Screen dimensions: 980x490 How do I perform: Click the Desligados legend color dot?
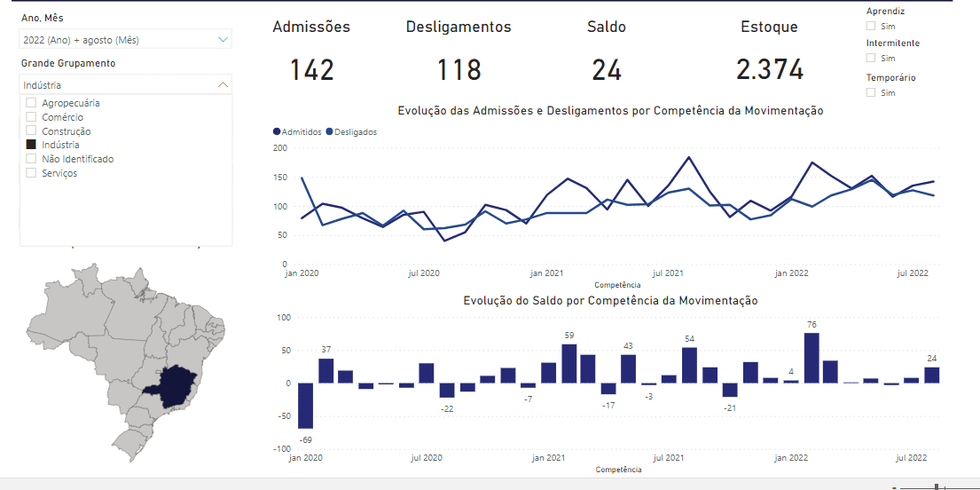pos(331,131)
